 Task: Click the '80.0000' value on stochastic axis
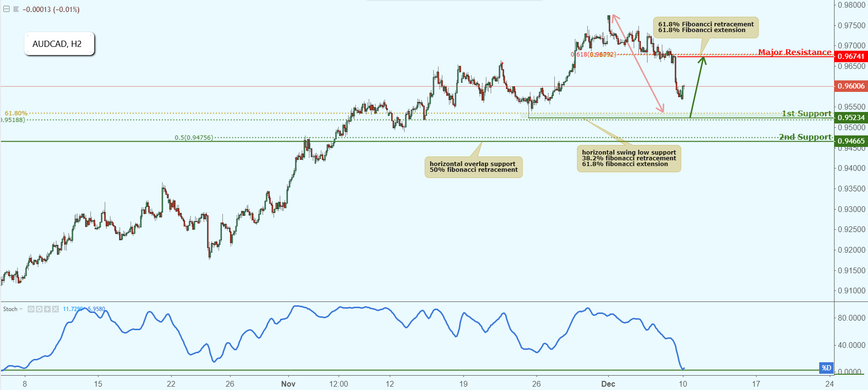851,318
